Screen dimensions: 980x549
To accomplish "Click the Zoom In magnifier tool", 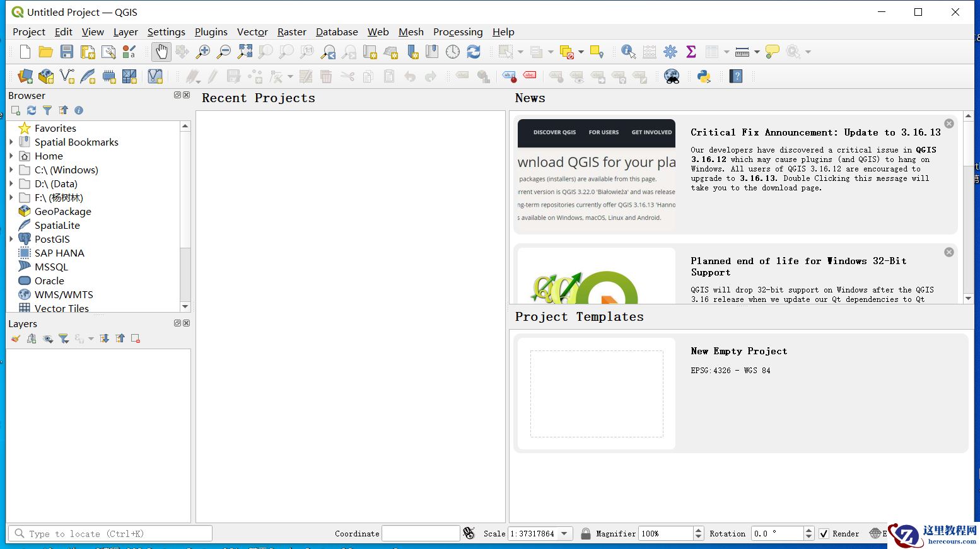I will tap(203, 52).
